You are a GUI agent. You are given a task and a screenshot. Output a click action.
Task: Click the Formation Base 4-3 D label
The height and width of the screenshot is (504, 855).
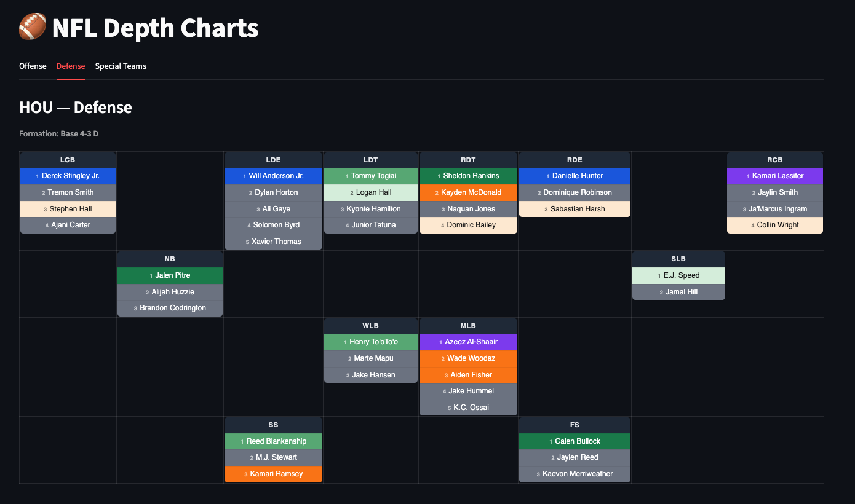point(59,133)
